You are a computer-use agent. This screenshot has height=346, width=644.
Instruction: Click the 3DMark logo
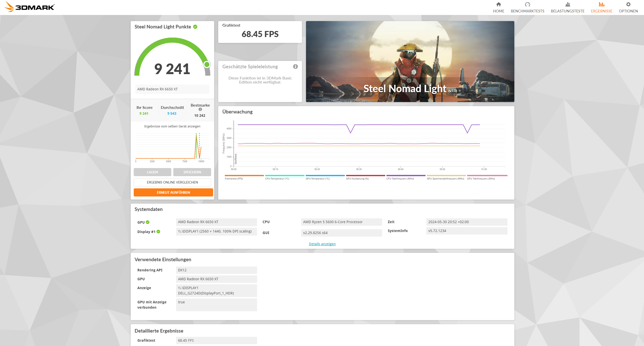pos(29,7)
